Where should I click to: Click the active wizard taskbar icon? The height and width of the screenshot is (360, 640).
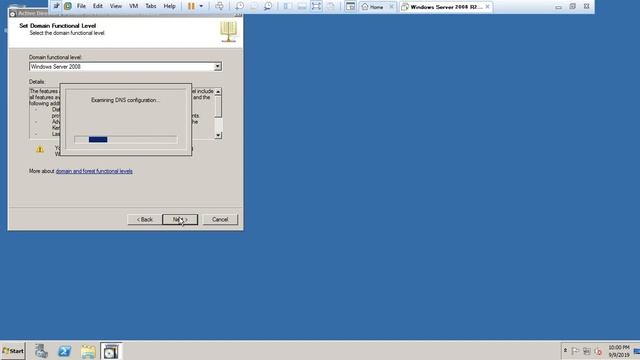(111, 351)
